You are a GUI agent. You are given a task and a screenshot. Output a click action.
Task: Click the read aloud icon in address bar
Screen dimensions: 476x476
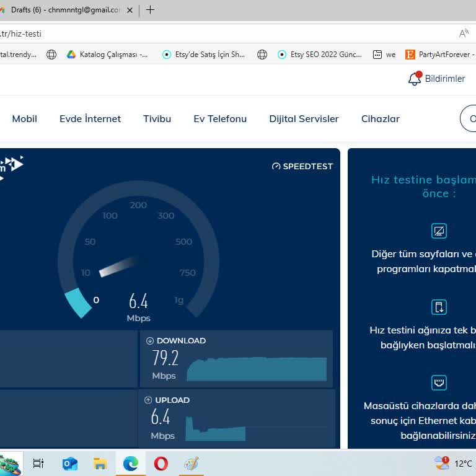pos(464,33)
